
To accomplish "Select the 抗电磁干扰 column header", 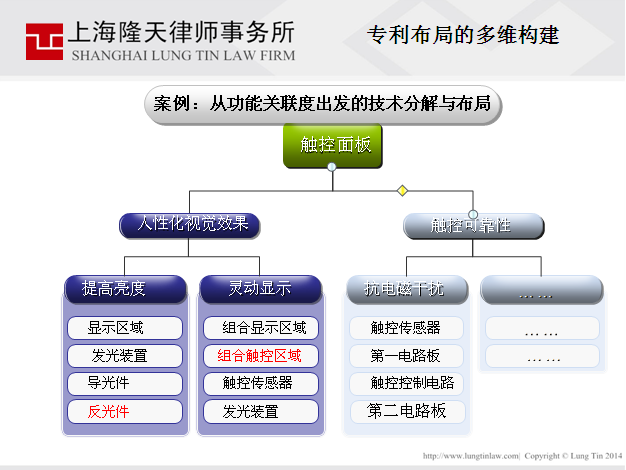I will pos(407,290).
